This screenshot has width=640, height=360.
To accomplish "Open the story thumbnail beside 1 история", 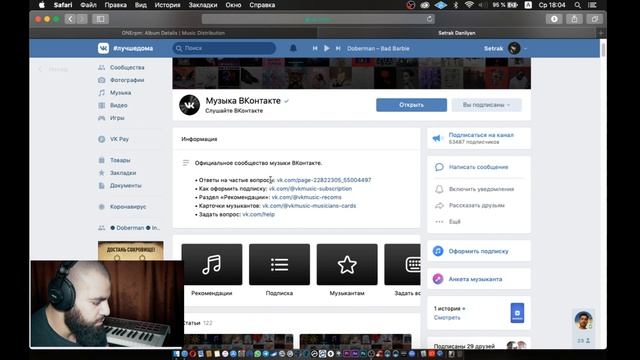I will click(x=517, y=313).
